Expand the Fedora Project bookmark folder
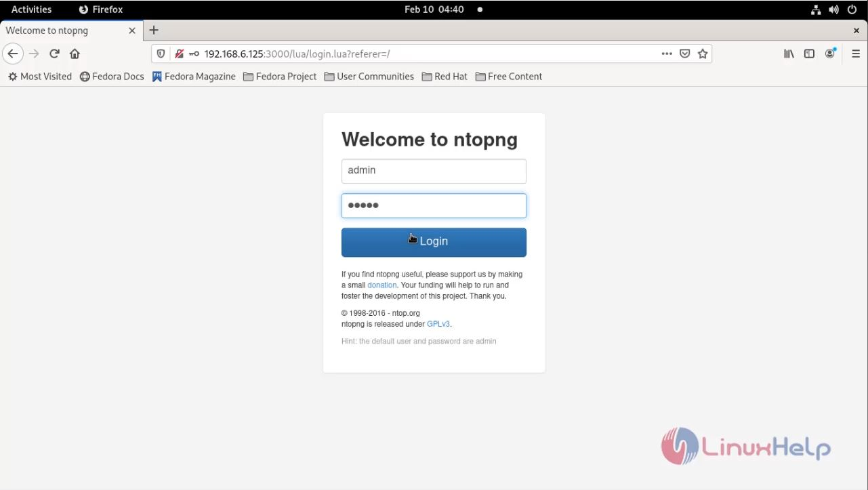Screen dimensions: 868x490 (x=280, y=77)
